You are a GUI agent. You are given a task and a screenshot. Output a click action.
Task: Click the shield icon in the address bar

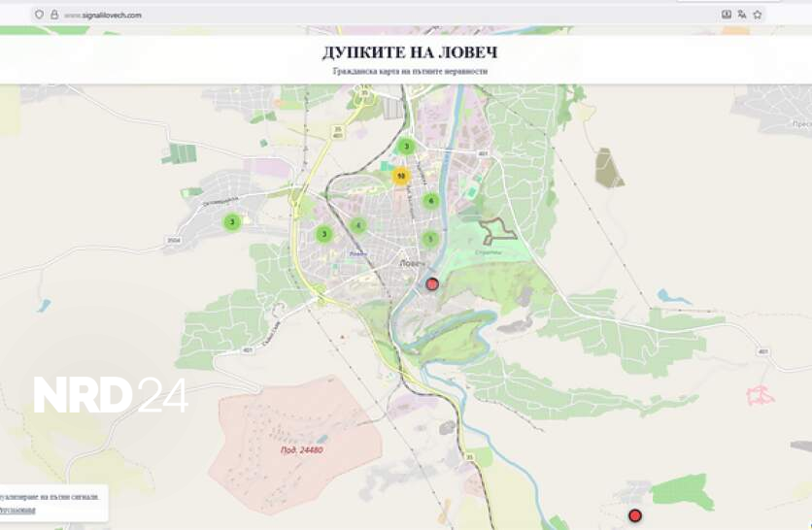pos(39,15)
